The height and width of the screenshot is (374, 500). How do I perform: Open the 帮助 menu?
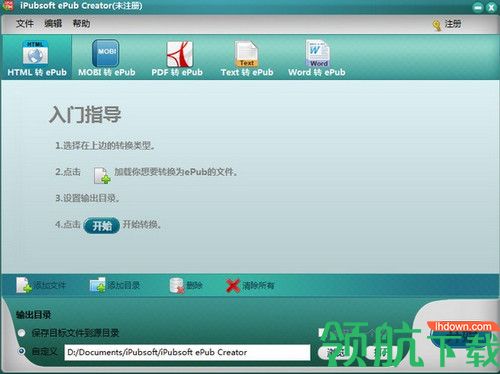(81, 24)
